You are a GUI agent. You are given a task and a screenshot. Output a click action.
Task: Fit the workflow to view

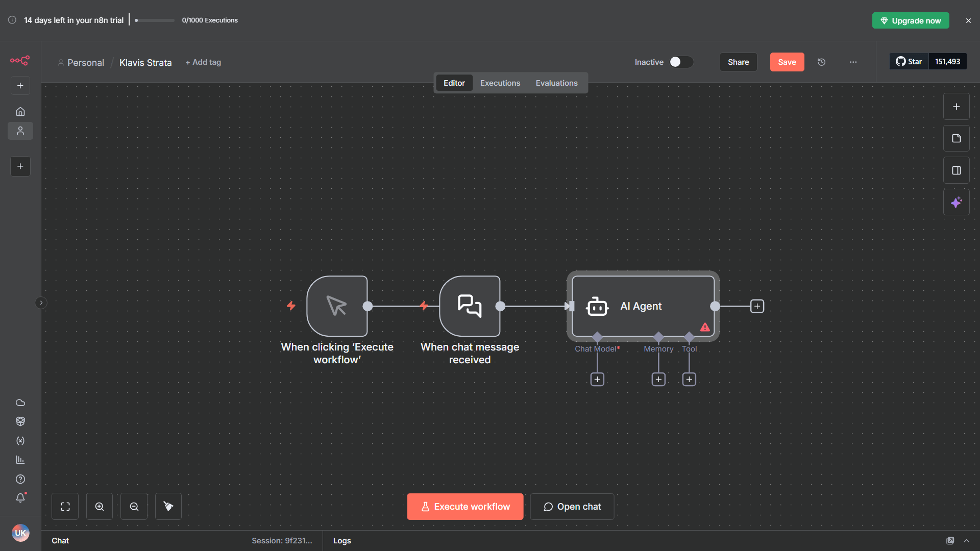65,506
